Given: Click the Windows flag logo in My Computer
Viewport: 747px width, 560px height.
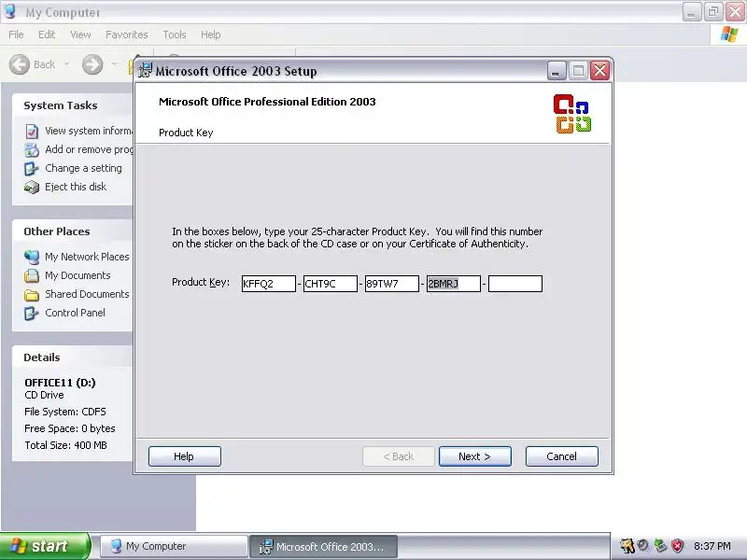Looking at the screenshot, I should click(x=729, y=35).
